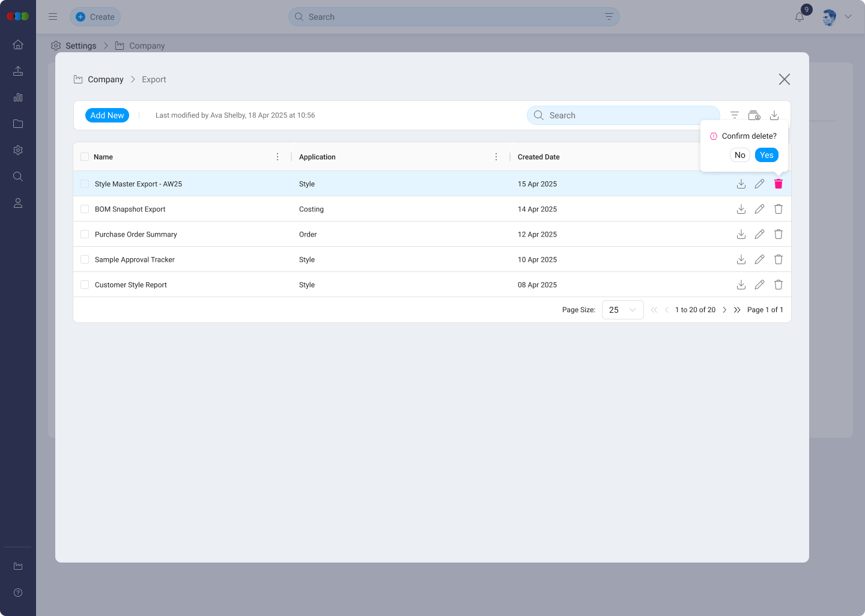Open notifications with the bell icon
The width and height of the screenshot is (865, 616).
click(x=799, y=17)
